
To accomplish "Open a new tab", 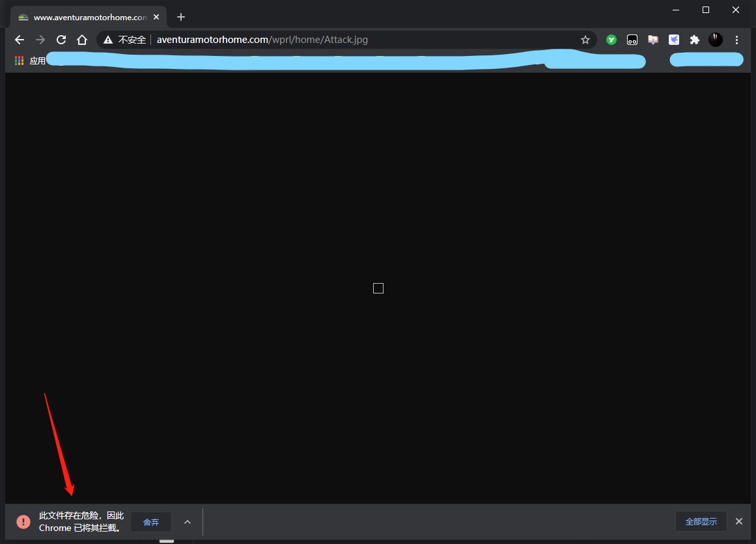I will pyautogui.click(x=181, y=18).
